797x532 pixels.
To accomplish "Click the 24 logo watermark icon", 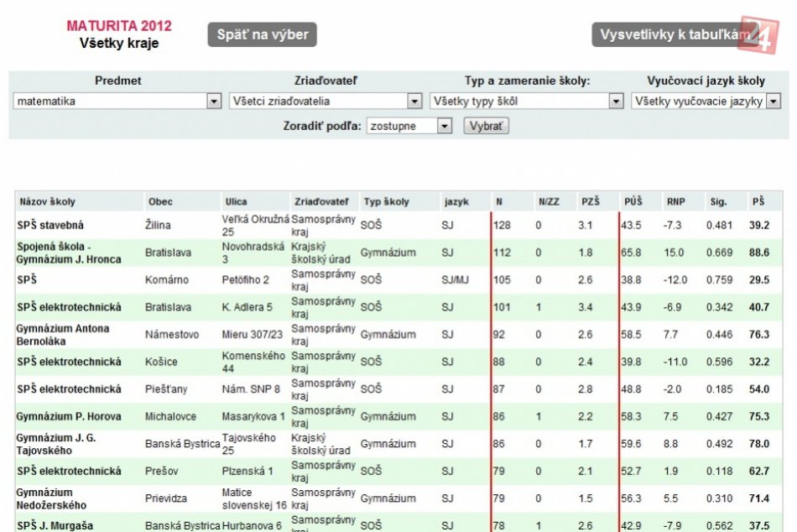I will (x=759, y=34).
